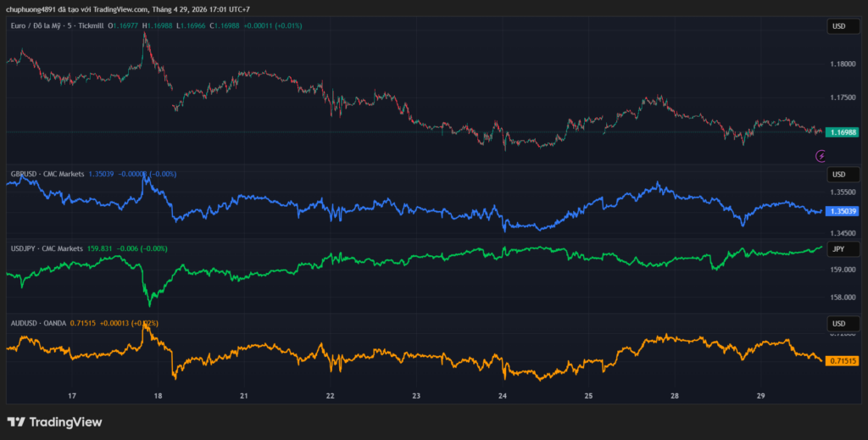Click the orange 0.71515 price tag
The width and height of the screenshot is (868, 440).
[x=843, y=361]
